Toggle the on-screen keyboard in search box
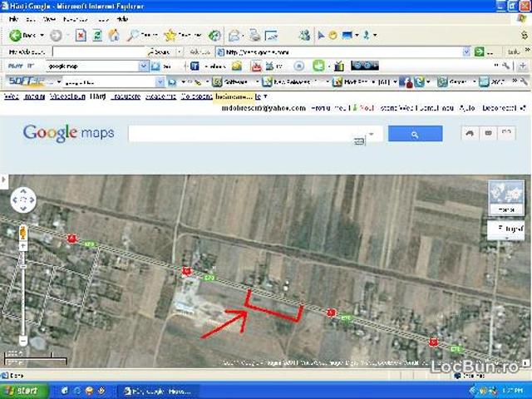The height and width of the screenshot is (399, 532). tap(359, 141)
